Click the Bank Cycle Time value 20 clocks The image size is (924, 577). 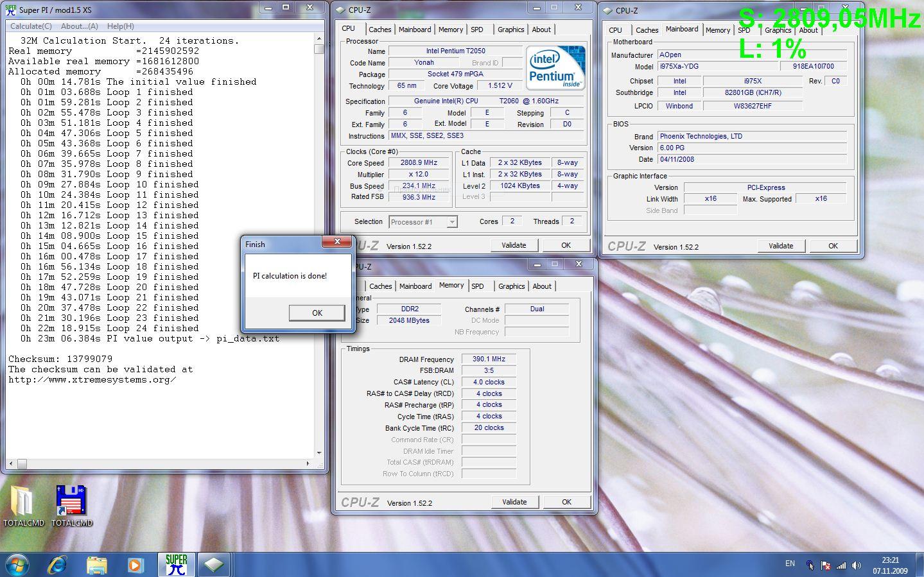pos(489,428)
